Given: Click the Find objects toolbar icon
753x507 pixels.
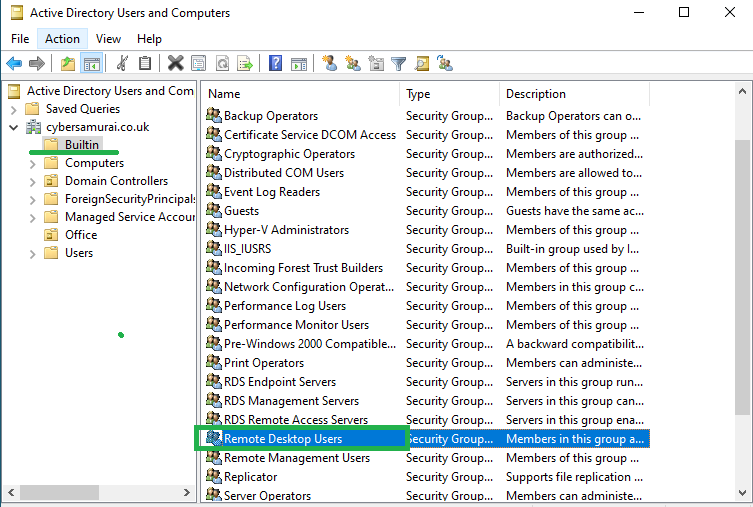Looking at the screenshot, I should pyautogui.click(x=422, y=64).
